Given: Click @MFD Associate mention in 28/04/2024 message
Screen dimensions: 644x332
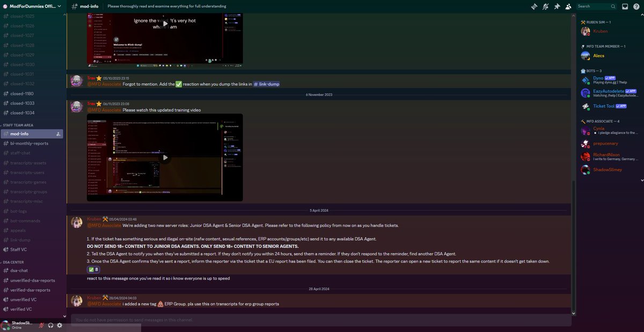Looking at the screenshot, I should point(104,304).
